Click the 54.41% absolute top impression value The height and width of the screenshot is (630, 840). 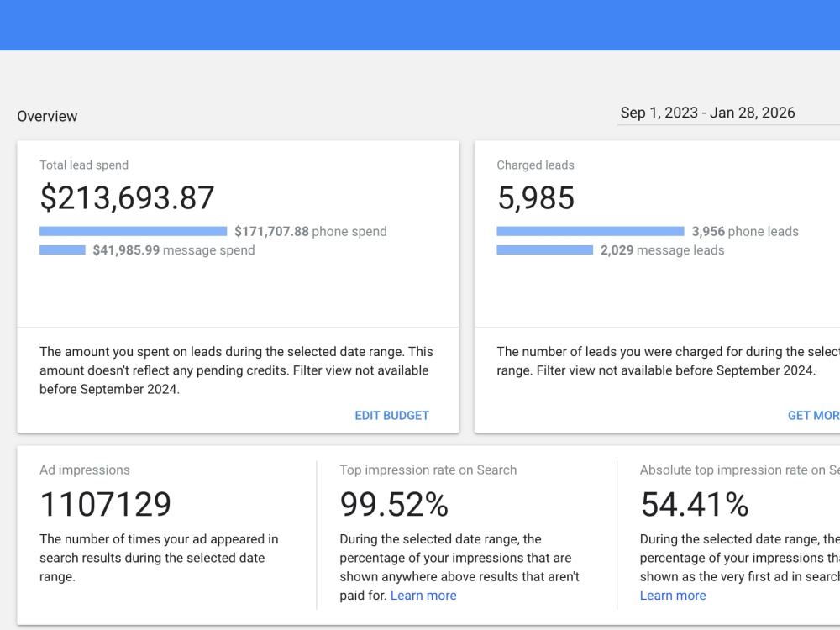pyautogui.click(x=695, y=505)
